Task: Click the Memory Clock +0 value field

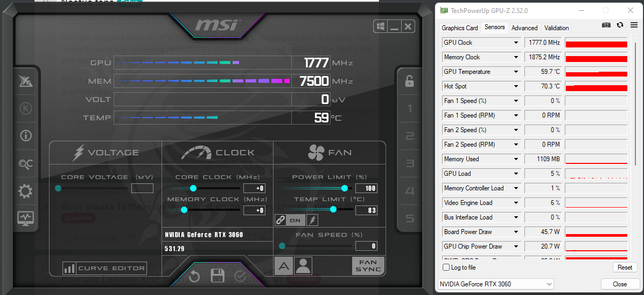Action: [x=254, y=210]
